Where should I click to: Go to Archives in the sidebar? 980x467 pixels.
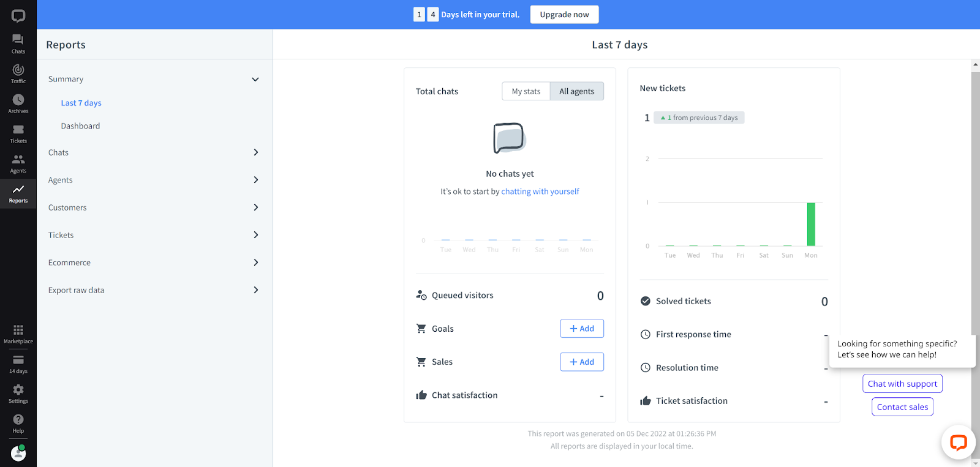tap(18, 103)
